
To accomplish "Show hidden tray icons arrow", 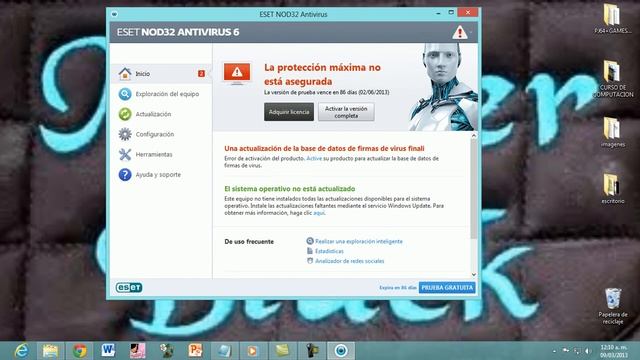I will coord(554,351).
